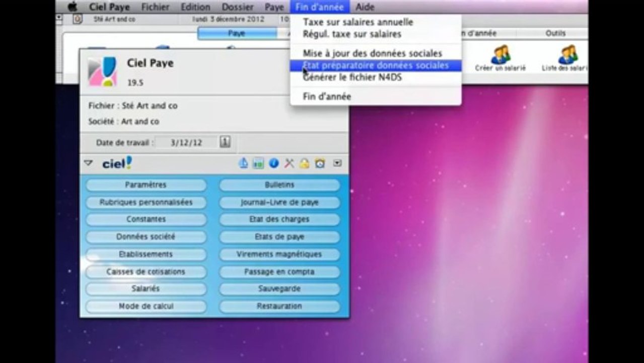
Task: Open Journal-Livre de paye
Action: (279, 202)
